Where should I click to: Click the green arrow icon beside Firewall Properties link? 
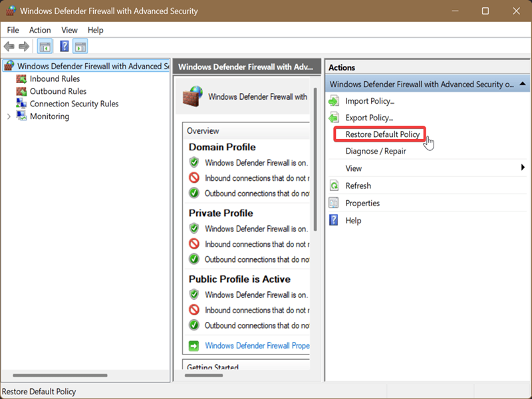point(194,346)
